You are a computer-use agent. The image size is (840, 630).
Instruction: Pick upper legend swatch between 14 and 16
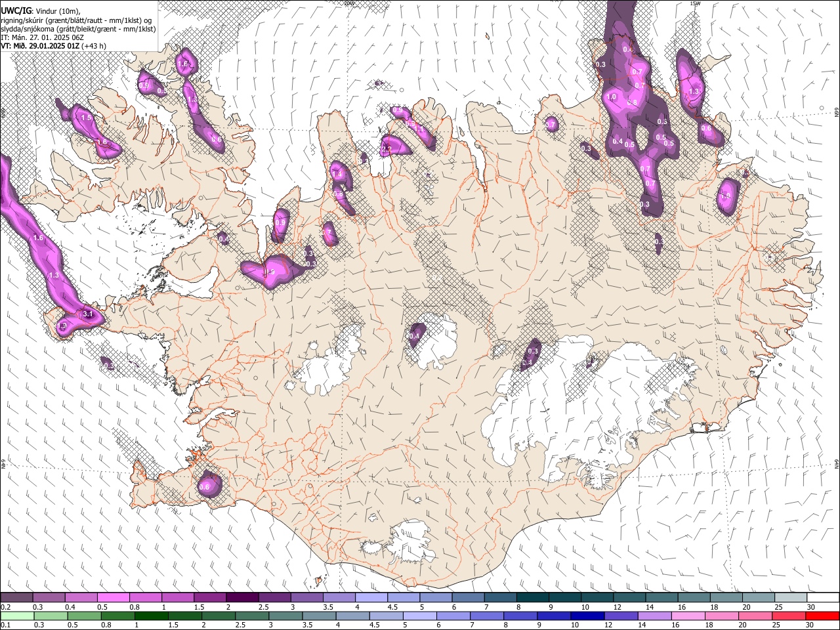661,597
